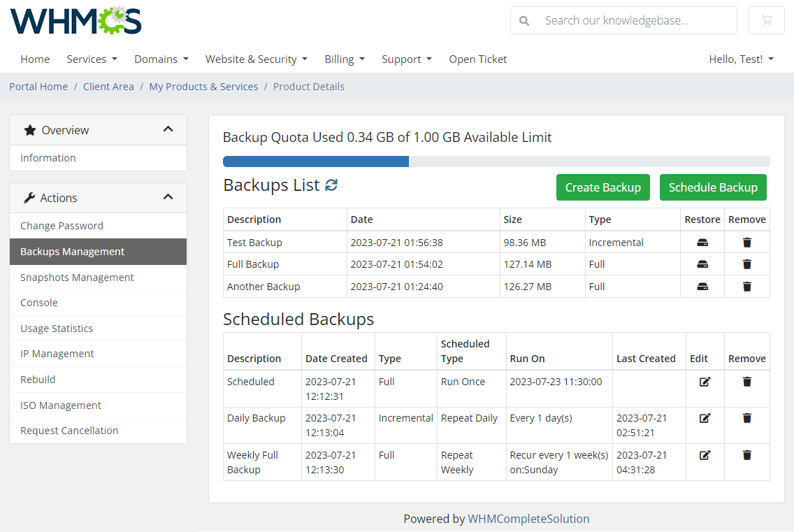Image resolution: width=794 pixels, height=532 pixels.
Task: Open the shopping cart
Action: pos(766,20)
